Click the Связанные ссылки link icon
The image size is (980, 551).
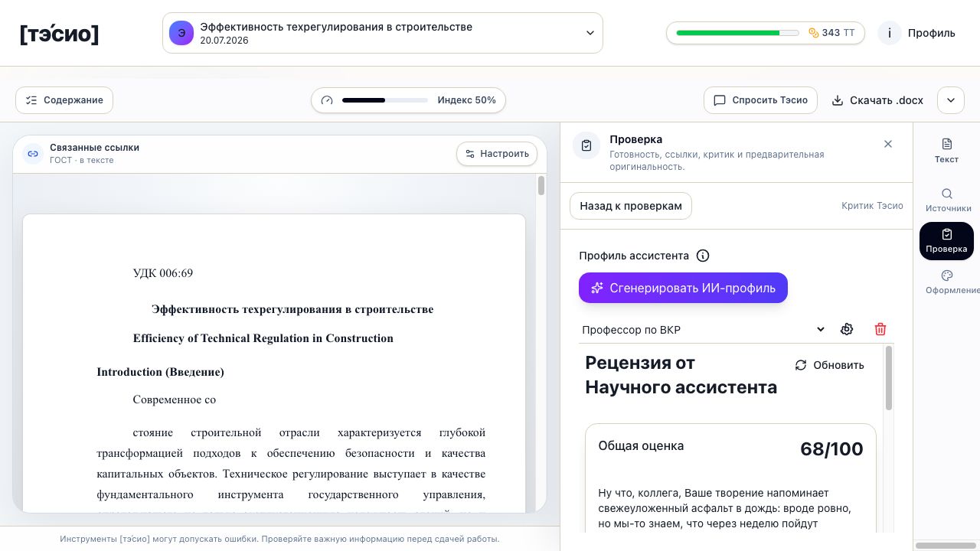pos(33,154)
